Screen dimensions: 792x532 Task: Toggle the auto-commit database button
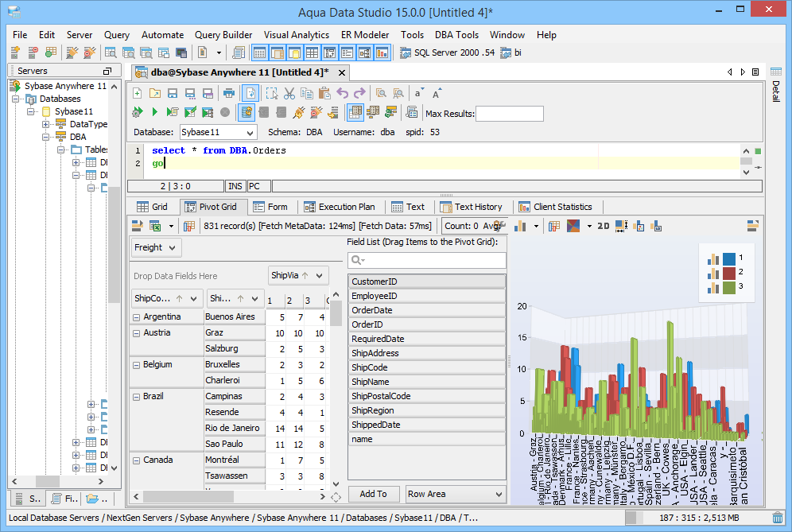click(x=247, y=112)
